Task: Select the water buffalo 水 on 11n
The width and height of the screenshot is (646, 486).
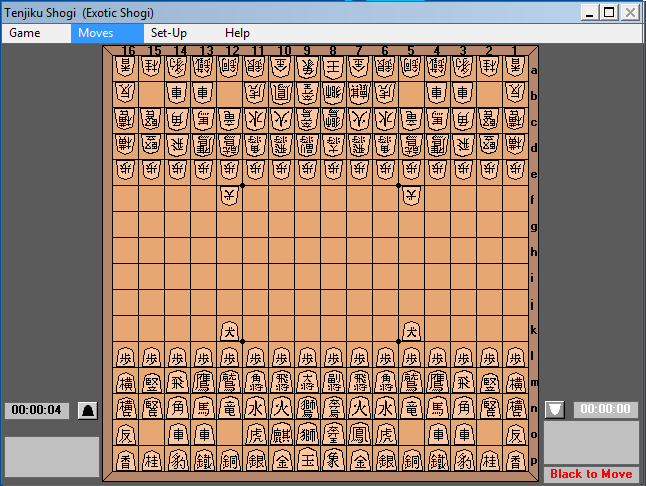Action: pos(255,408)
